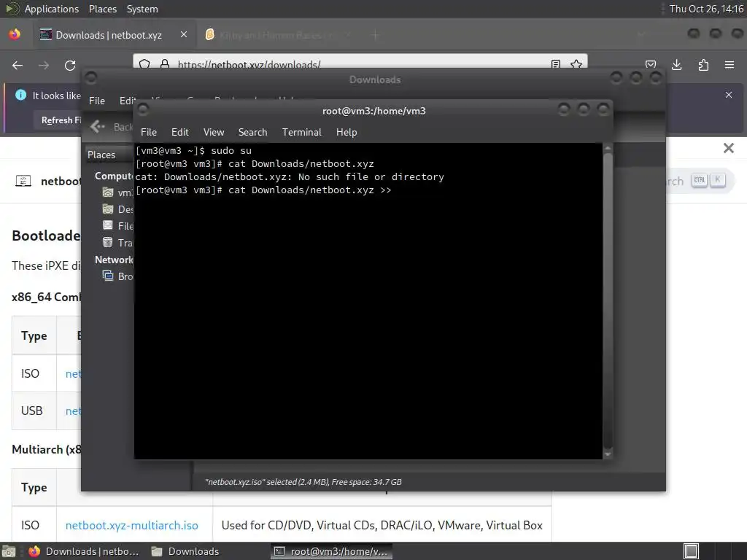This screenshot has width=747, height=560.
Task: Reload the page in Firefox
Action: pyautogui.click(x=70, y=65)
